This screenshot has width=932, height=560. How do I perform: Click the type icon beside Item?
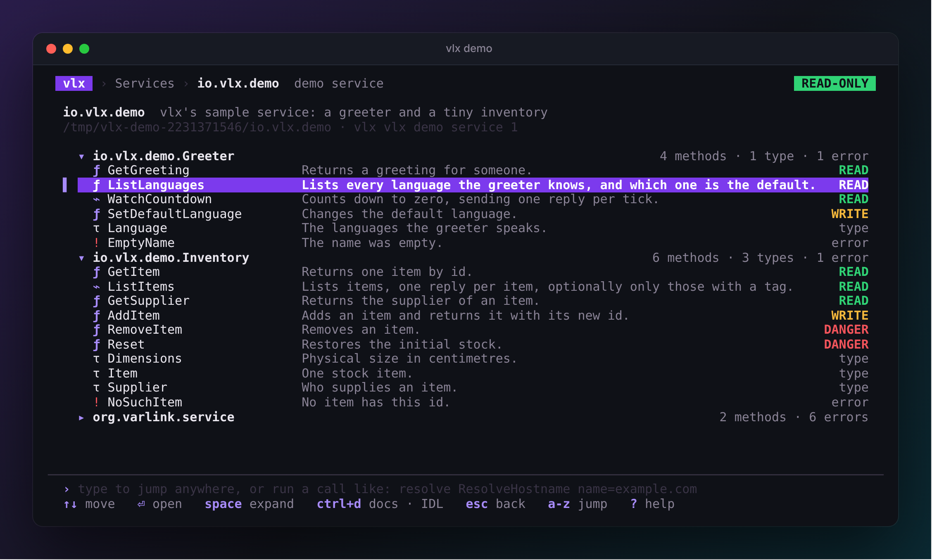(x=96, y=374)
